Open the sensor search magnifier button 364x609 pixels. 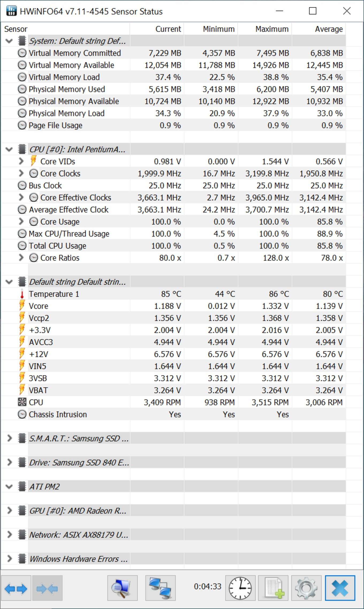pos(123,588)
